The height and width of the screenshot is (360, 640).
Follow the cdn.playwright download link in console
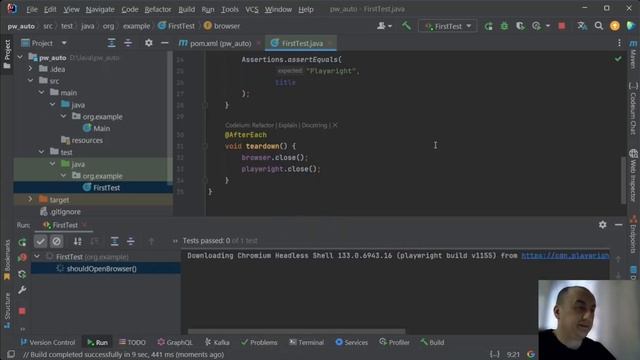coord(565,256)
